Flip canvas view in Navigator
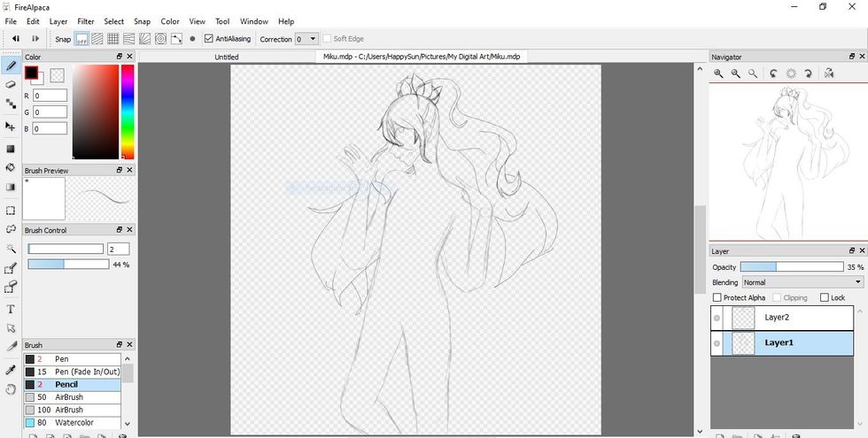This screenshot has height=438, width=868. 829,73
